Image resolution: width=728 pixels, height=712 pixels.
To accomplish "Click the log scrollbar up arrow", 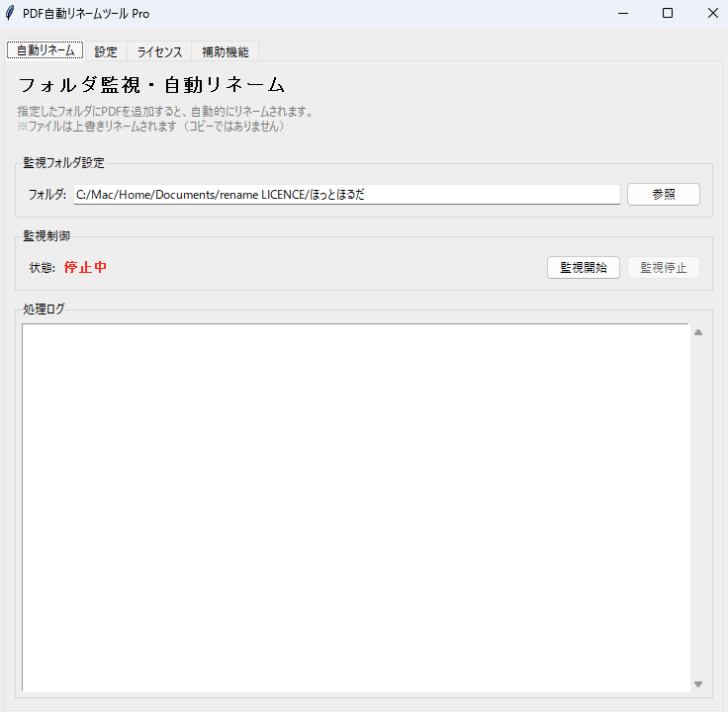I will [698, 332].
